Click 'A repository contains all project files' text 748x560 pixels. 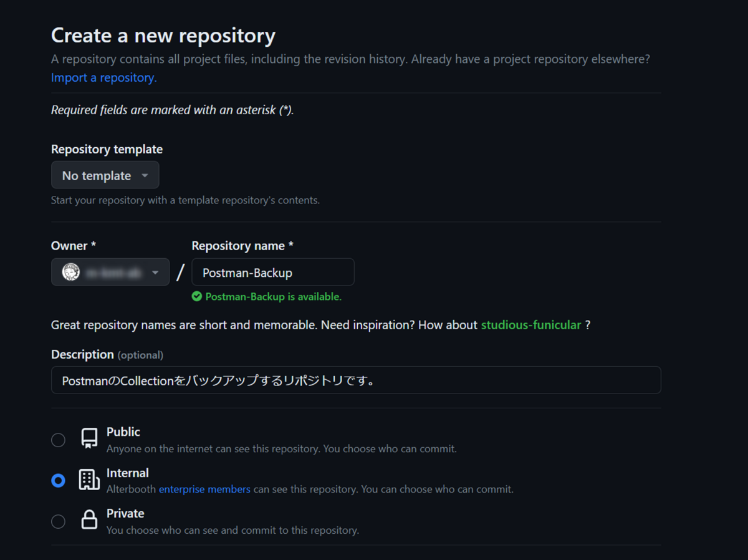[350, 59]
